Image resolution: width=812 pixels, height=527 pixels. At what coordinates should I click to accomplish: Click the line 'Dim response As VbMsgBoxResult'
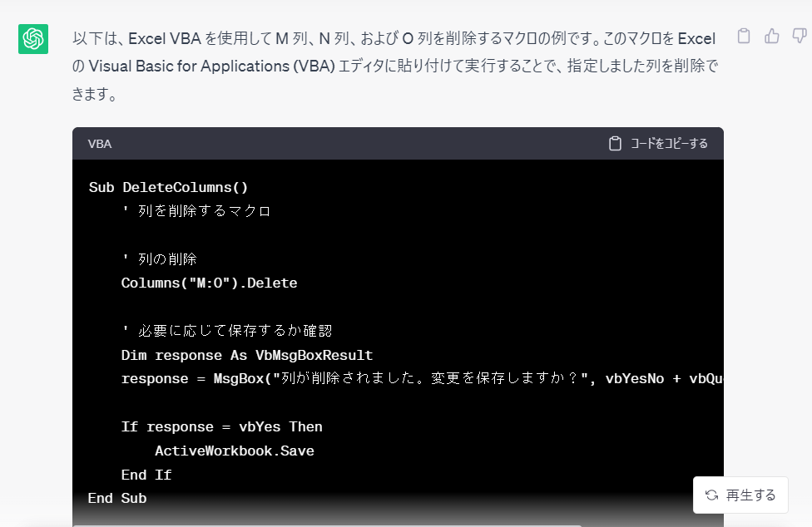(247, 355)
